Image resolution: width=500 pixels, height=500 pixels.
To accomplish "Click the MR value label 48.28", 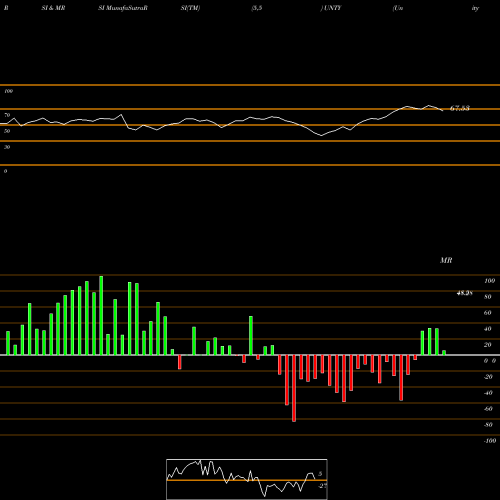I will [464, 293].
